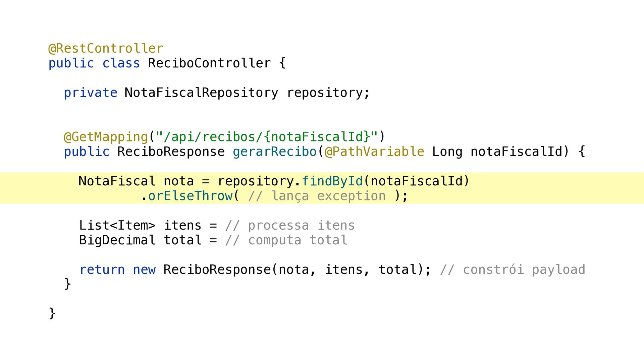Click the return keyword
Image resolution: width=644 pixels, height=362 pixels.
coord(102,270)
